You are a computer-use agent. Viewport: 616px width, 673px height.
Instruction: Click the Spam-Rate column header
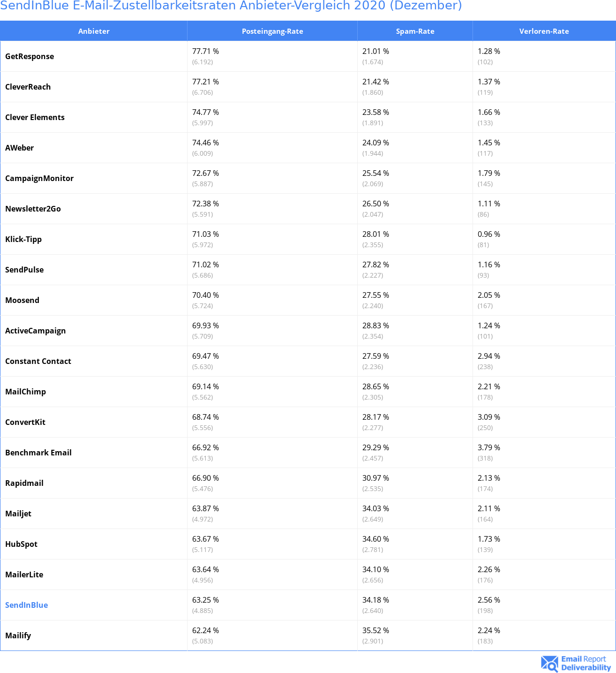(x=415, y=31)
